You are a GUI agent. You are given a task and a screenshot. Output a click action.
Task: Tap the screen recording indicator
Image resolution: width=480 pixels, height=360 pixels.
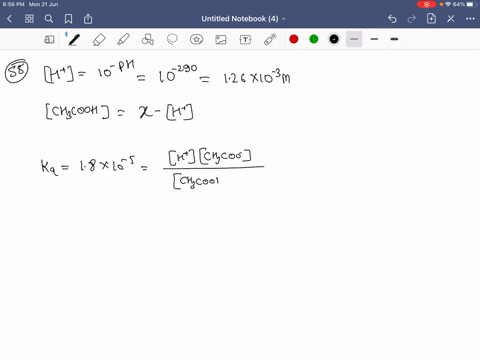click(x=426, y=4)
